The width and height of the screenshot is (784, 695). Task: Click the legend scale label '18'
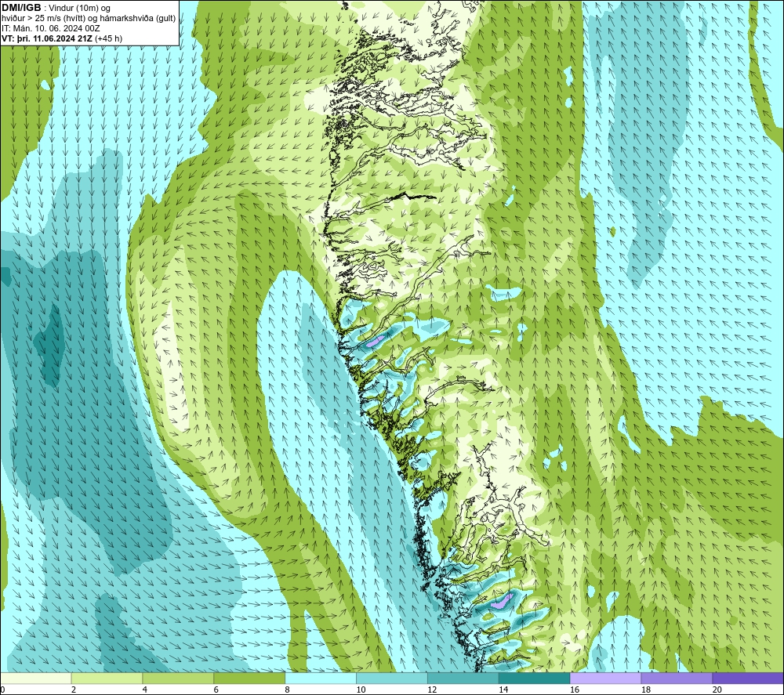tap(645, 690)
